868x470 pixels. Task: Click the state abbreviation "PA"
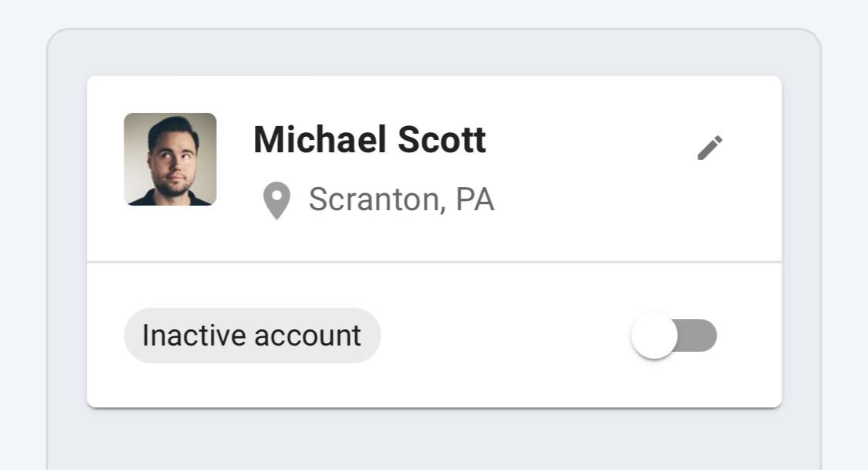[x=474, y=199]
